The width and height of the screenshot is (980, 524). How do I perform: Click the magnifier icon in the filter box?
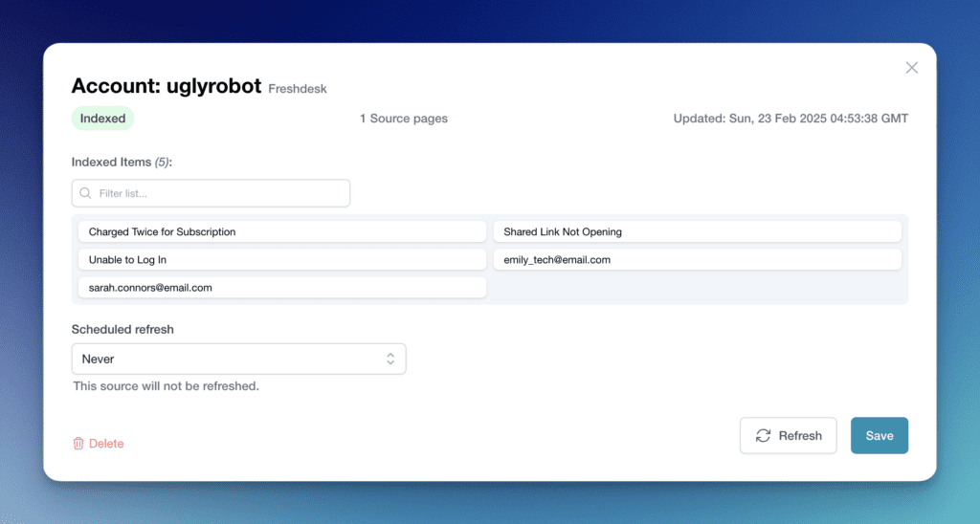[86, 193]
